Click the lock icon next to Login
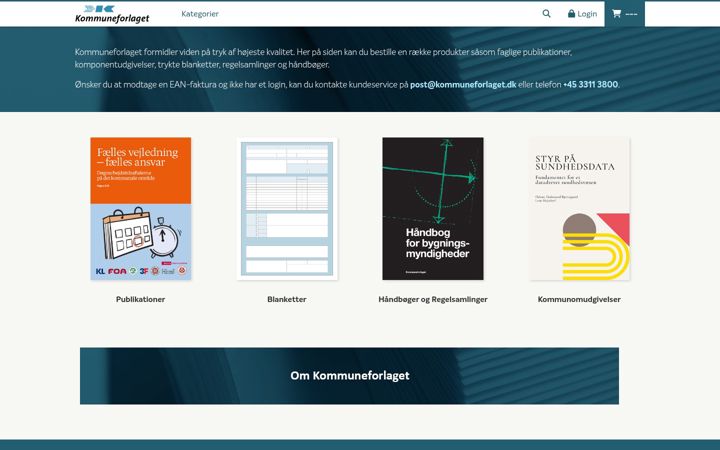The width and height of the screenshot is (720, 450). point(571,14)
